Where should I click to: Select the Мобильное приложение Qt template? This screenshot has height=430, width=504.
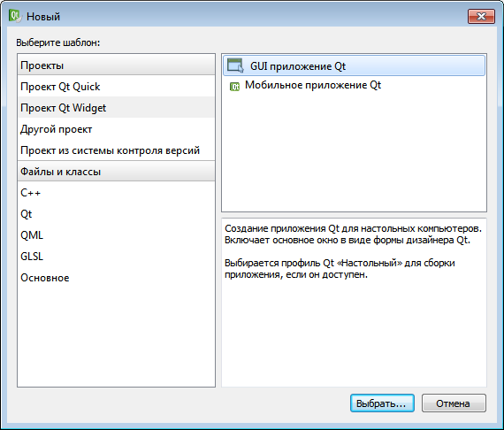point(354,86)
